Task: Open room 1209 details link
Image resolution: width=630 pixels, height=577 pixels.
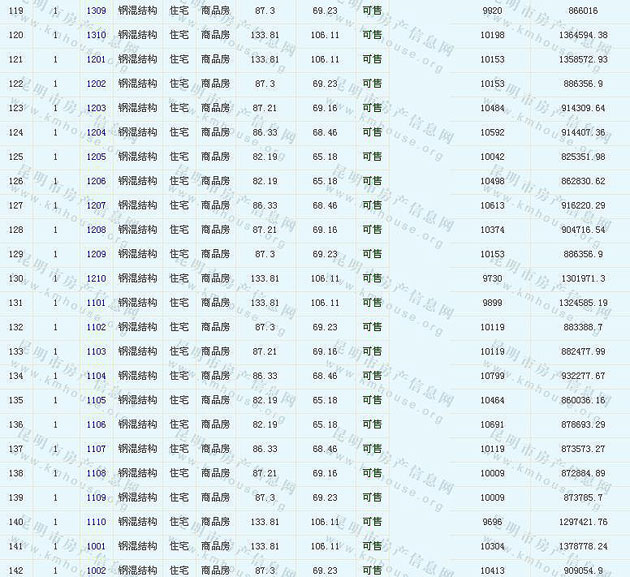Action: click(x=96, y=254)
